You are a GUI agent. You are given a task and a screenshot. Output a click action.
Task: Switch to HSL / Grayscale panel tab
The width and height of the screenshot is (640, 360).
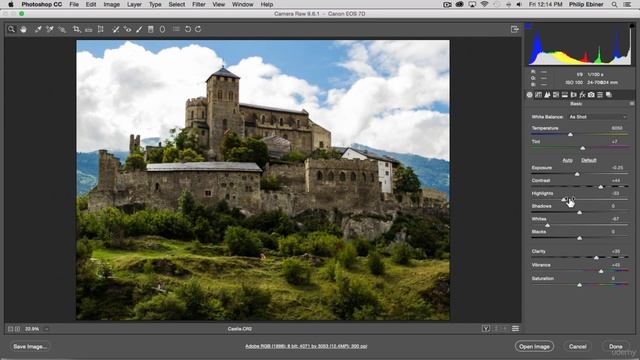[x=556, y=95]
